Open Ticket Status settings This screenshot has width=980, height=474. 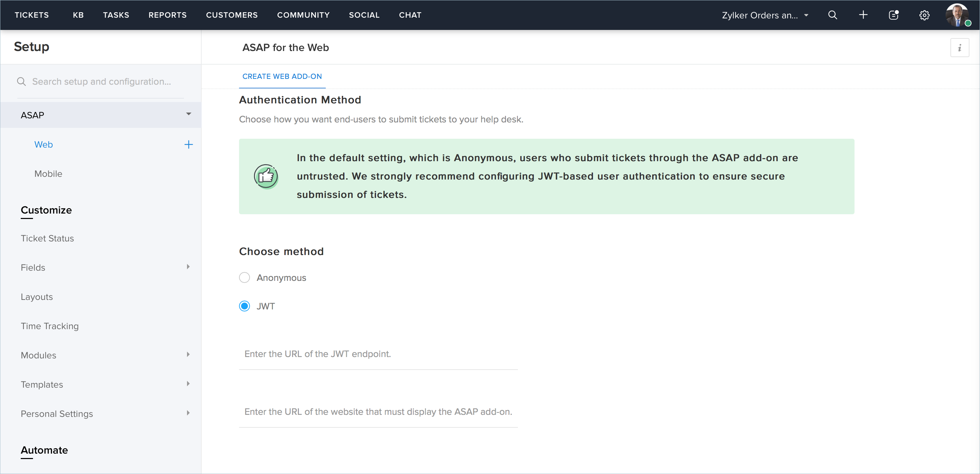point(47,238)
